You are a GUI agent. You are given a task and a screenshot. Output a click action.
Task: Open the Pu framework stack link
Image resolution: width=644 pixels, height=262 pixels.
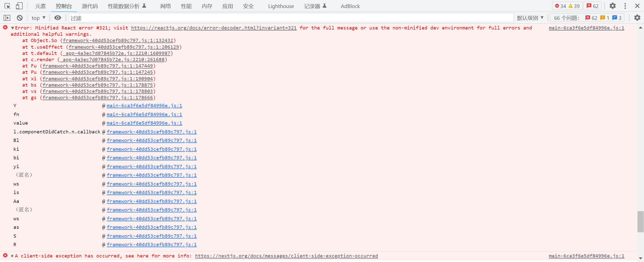click(98, 72)
